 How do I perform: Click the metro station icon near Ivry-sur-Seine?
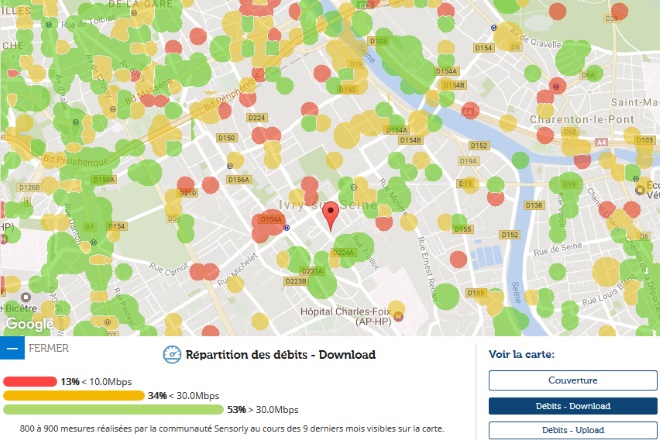tap(287, 226)
